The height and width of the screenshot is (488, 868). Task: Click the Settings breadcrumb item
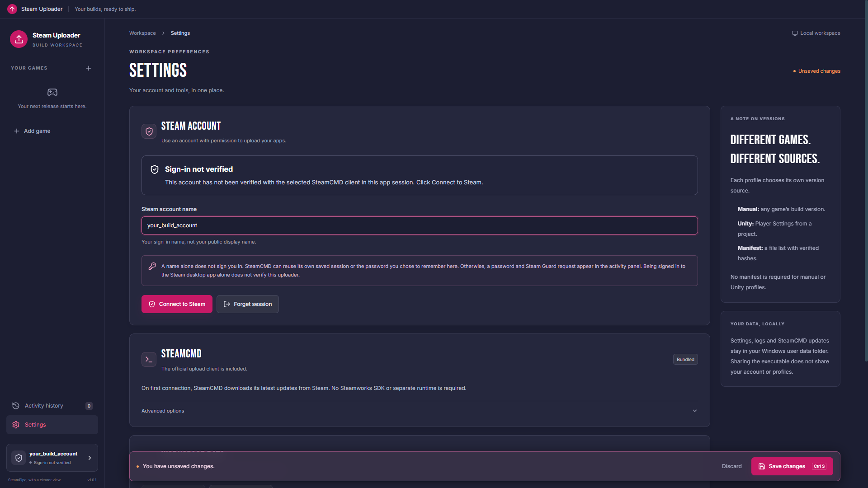coord(180,33)
